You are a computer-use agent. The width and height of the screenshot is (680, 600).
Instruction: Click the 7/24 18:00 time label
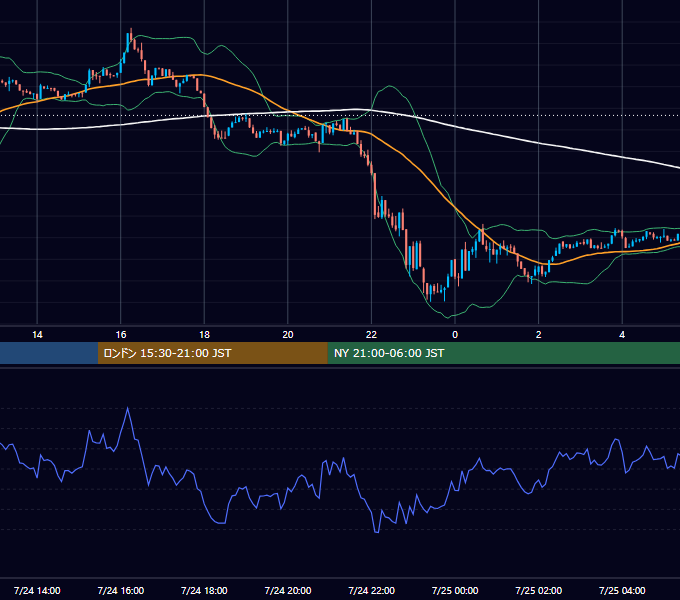point(204,590)
